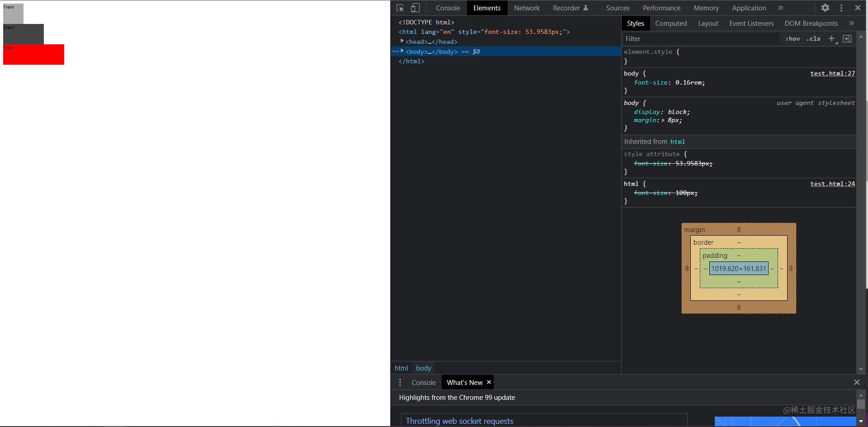This screenshot has height=427, width=868.
Task: Click the experiment flask icon beside Recorder
Action: (586, 7)
